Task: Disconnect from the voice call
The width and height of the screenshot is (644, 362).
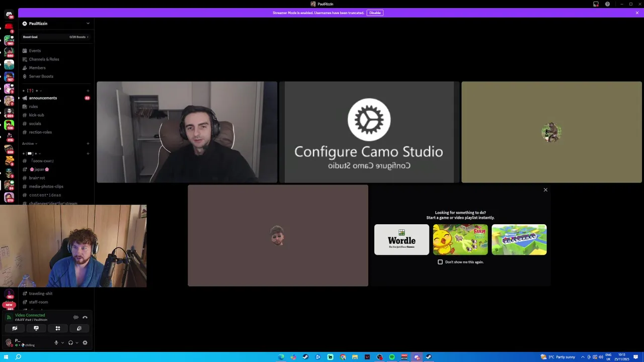Action: 85,317
